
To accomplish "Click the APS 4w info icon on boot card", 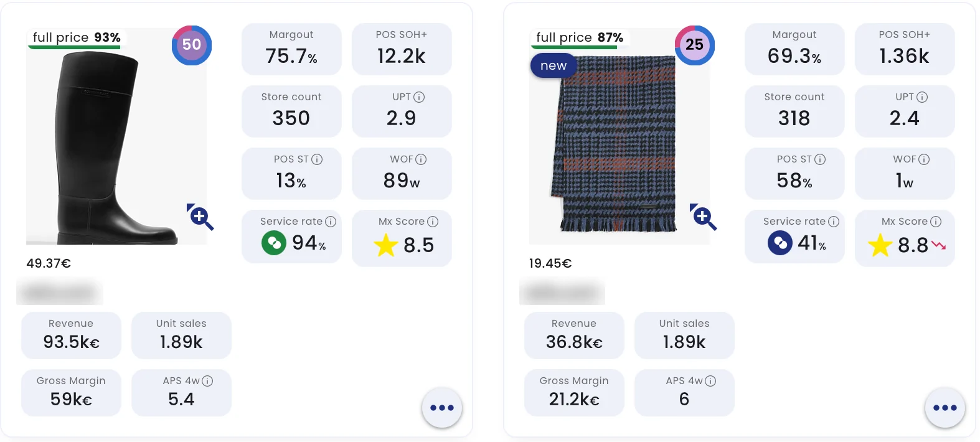I will [x=207, y=381].
